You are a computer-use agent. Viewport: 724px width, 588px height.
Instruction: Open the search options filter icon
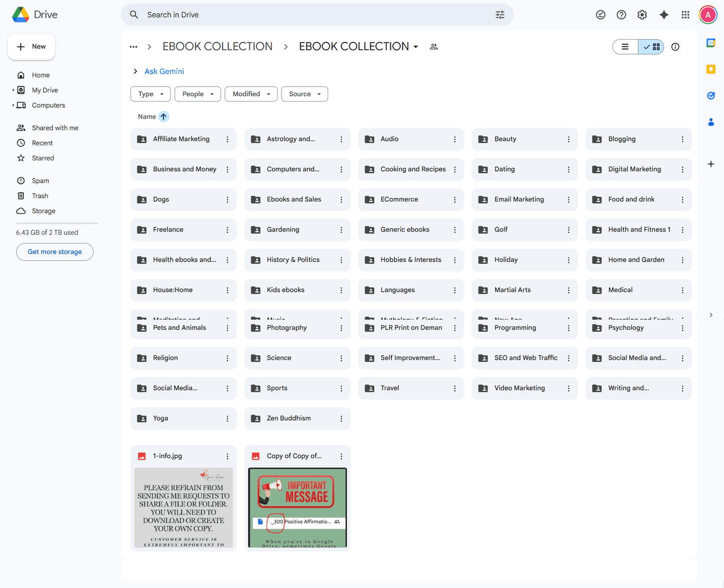click(500, 15)
